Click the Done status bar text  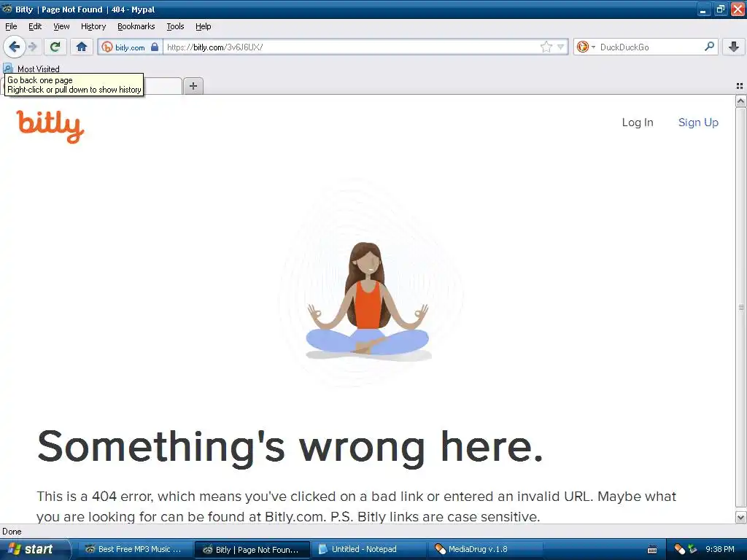pos(12,532)
